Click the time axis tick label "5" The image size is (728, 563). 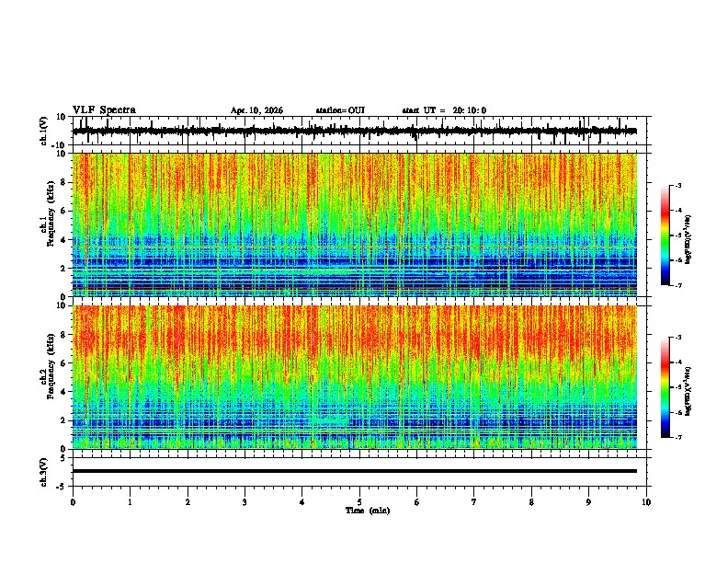pos(359,502)
